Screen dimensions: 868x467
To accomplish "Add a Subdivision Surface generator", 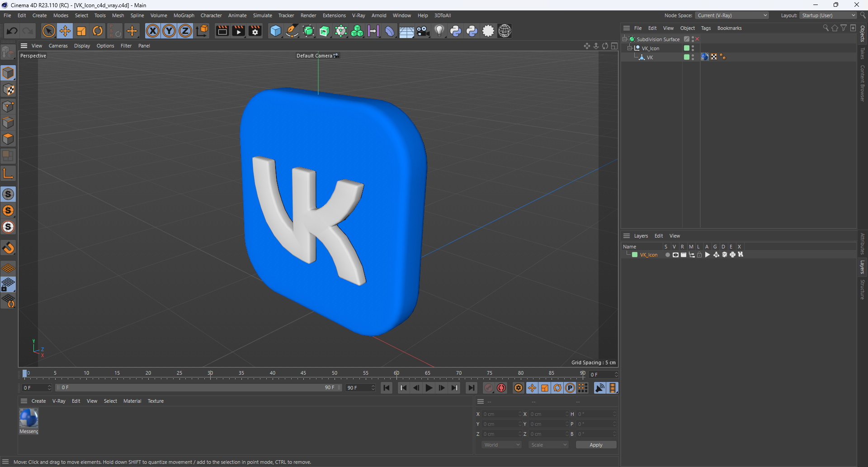I will (x=308, y=31).
